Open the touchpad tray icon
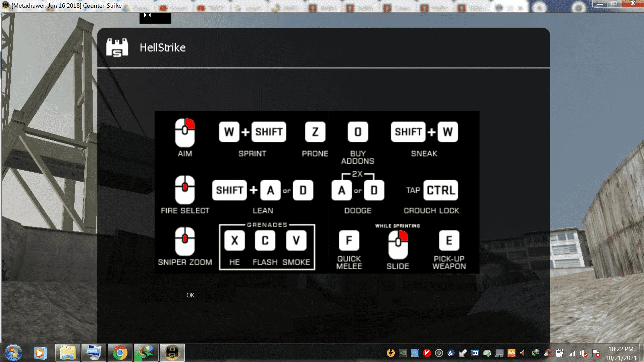644x362 pixels. [x=499, y=353]
